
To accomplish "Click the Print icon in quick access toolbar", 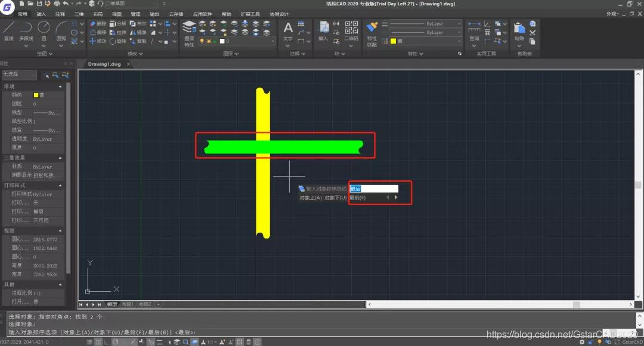I will (x=56, y=4).
